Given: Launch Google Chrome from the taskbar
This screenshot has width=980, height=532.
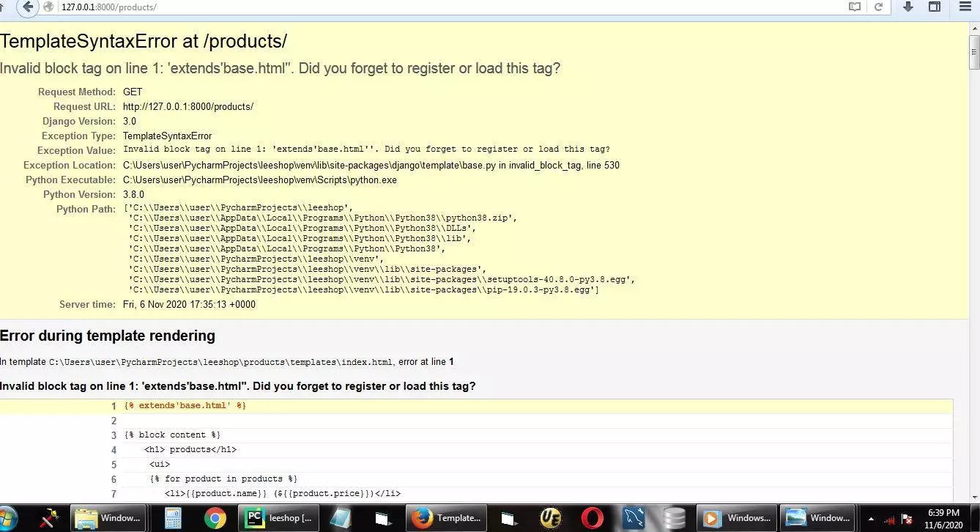Looking at the screenshot, I should click(215, 518).
